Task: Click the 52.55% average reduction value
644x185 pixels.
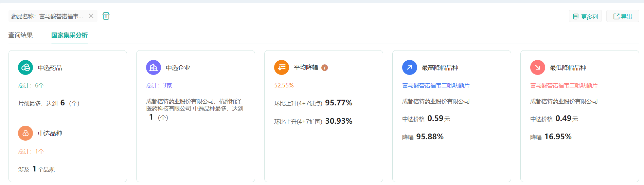Action: click(284, 85)
